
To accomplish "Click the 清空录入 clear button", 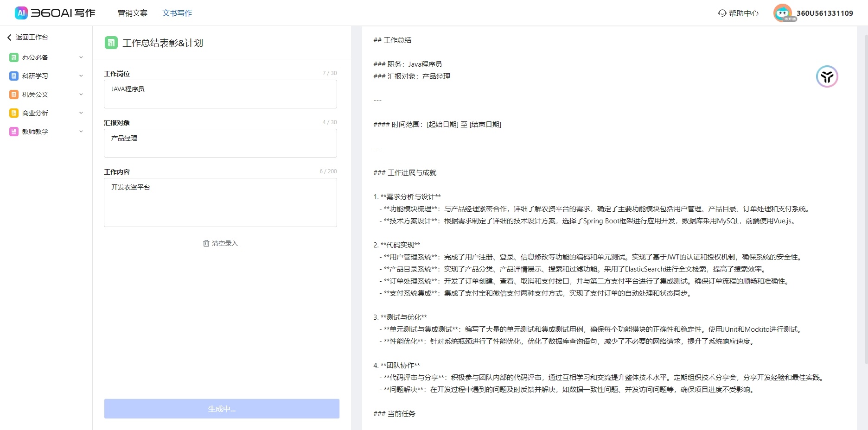I will (x=220, y=243).
